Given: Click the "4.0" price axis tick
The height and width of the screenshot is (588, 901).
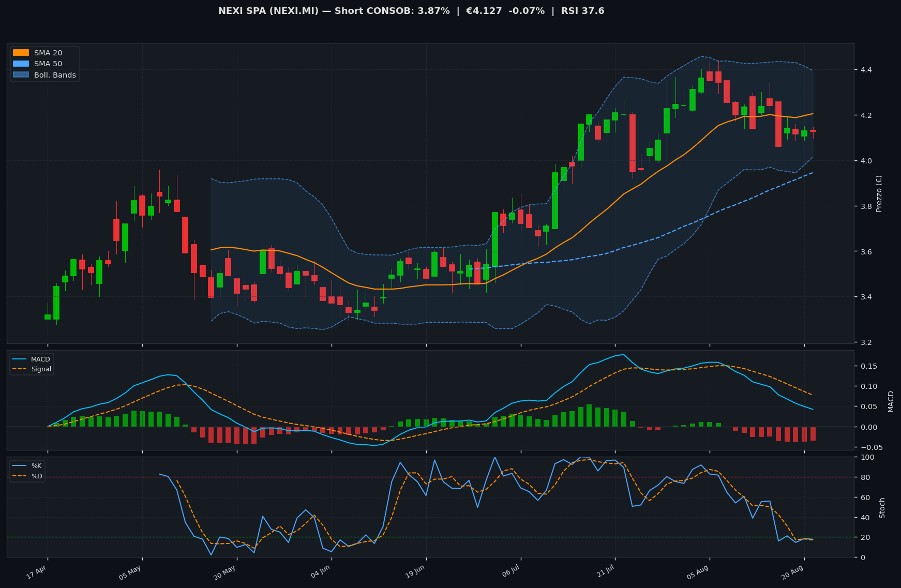Looking at the screenshot, I should tap(866, 161).
